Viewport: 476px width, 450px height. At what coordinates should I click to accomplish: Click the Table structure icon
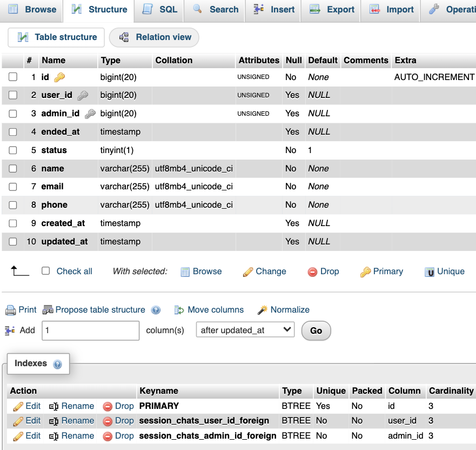point(23,37)
